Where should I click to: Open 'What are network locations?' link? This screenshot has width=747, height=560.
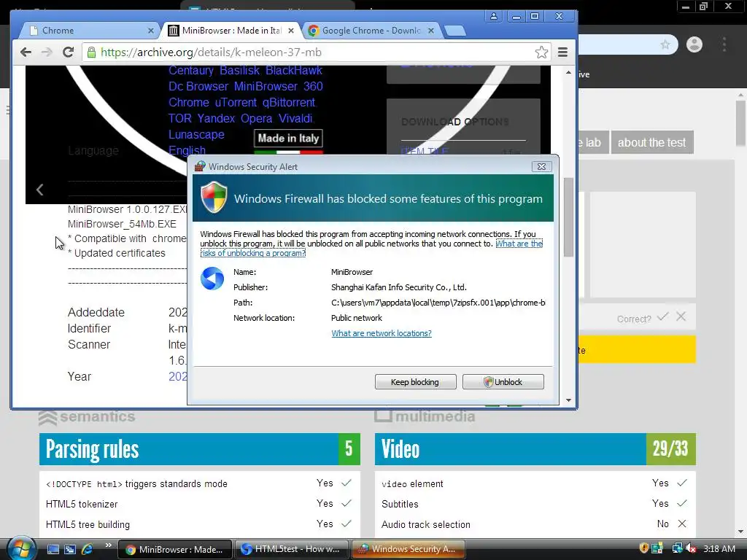tap(382, 333)
